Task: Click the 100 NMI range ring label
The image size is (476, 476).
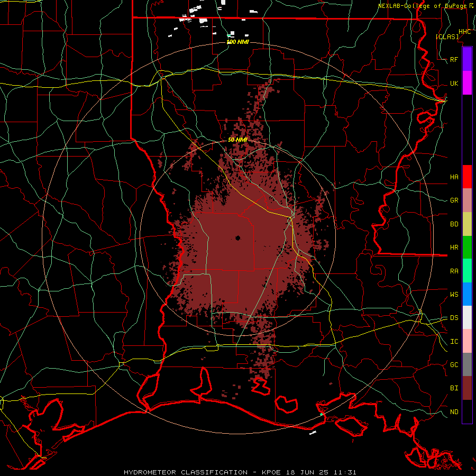Action: [238, 42]
